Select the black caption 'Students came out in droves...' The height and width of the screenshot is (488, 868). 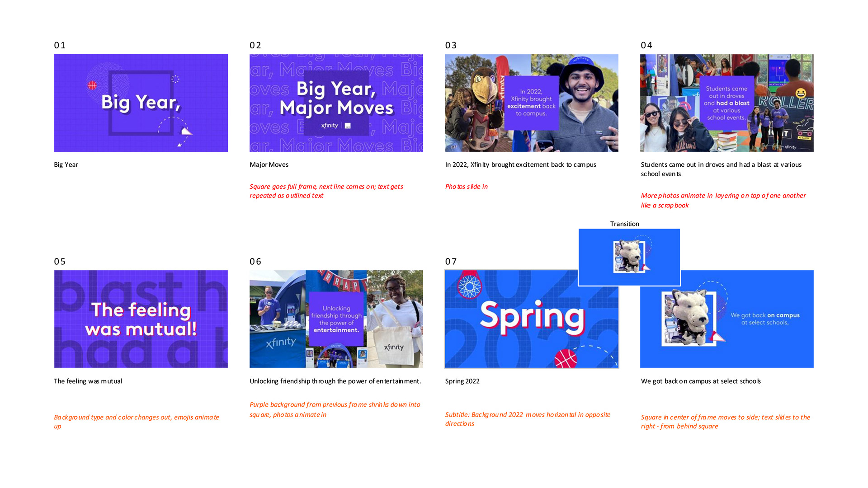[x=721, y=169]
